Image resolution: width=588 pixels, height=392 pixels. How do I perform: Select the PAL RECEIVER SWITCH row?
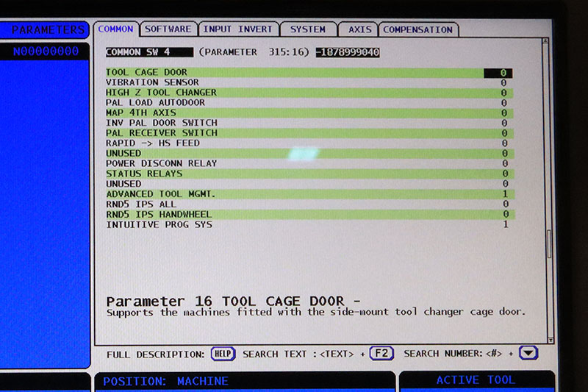point(309,133)
